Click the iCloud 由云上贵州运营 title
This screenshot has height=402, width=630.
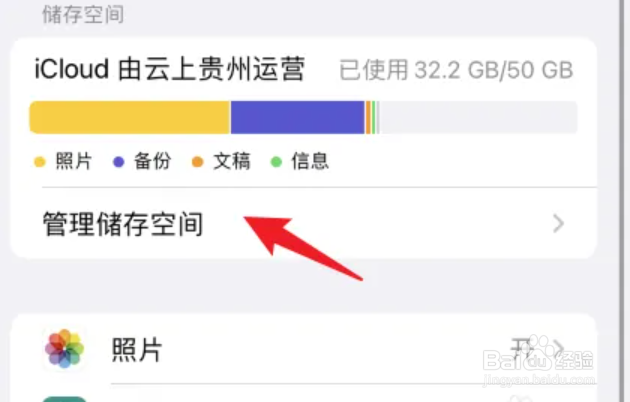tap(169, 69)
